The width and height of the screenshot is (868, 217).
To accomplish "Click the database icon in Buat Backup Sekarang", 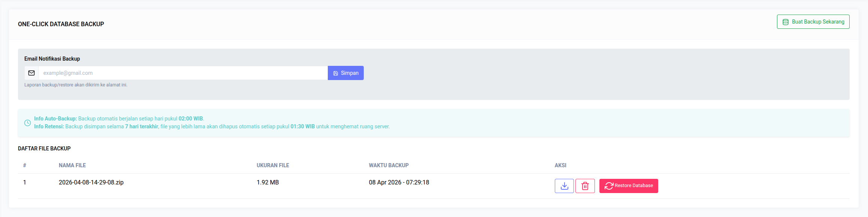I will click(x=785, y=22).
